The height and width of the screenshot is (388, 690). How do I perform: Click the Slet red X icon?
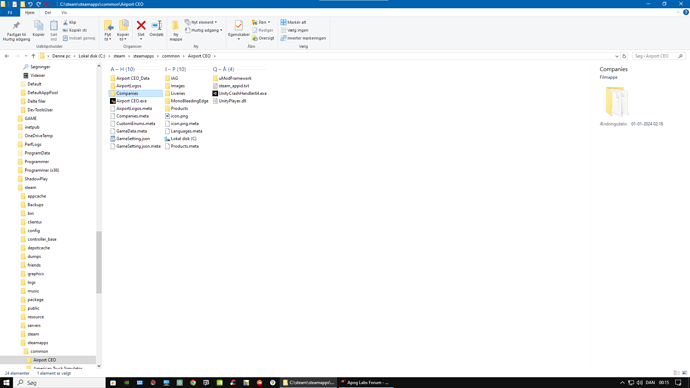coord(141,26)
